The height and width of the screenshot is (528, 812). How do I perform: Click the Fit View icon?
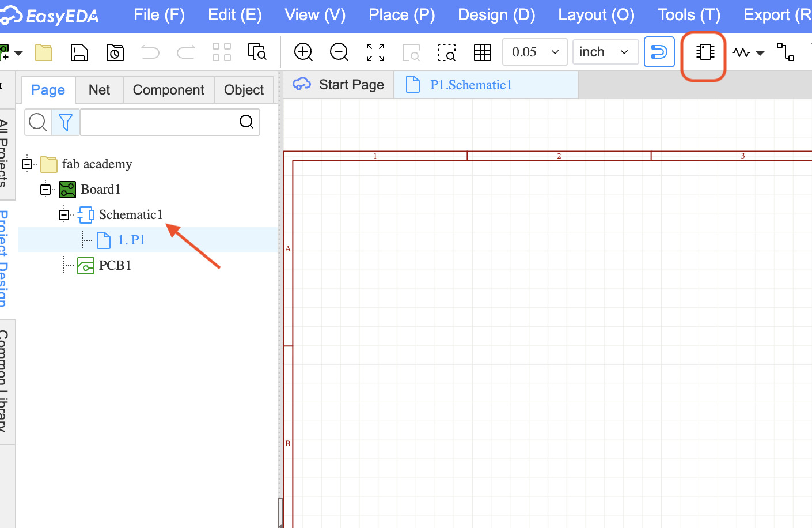coord(375,52)
